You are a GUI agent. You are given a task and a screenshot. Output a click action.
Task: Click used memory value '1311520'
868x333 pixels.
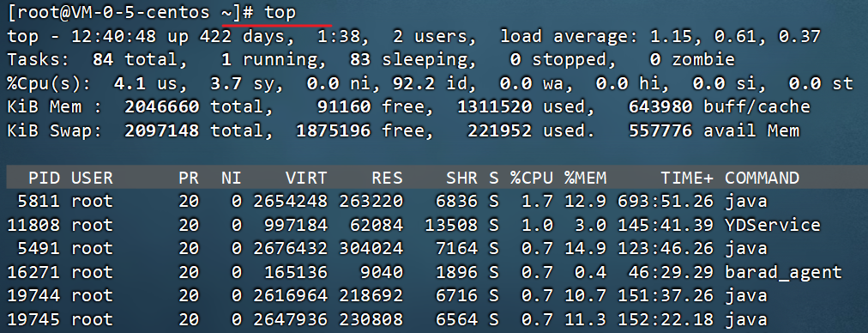pos(494,107)
